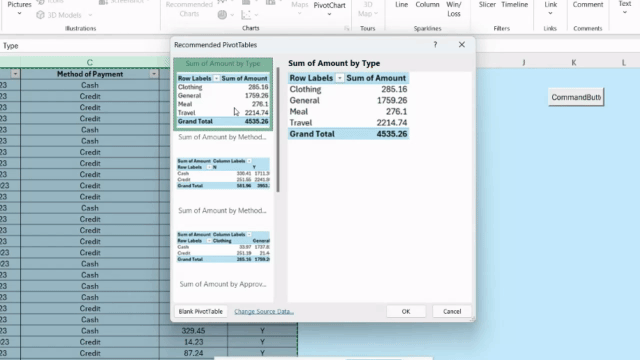Select the cell containing 329.45

(x=193, y=331)
